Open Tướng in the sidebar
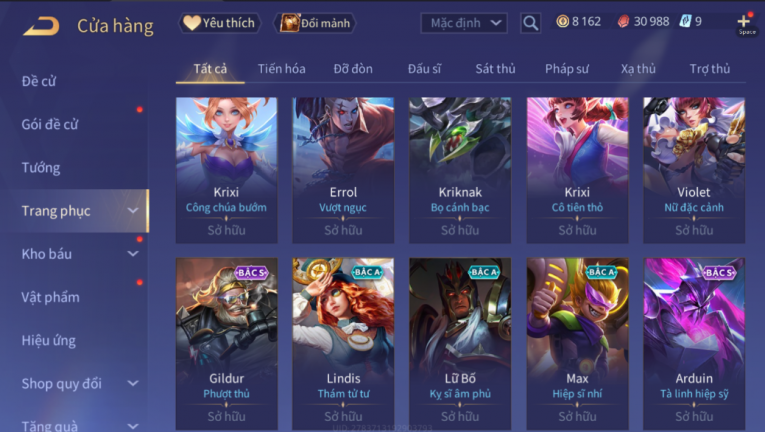 (41, 168)
